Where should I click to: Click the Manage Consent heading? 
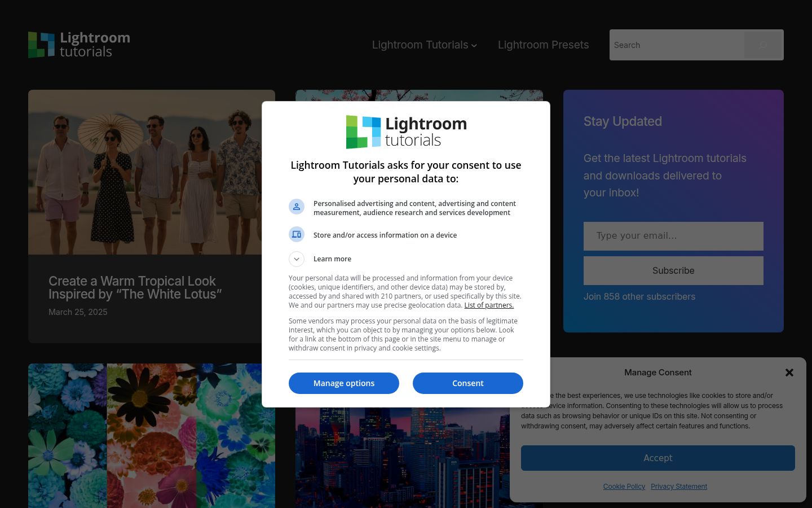click(658, 373)
